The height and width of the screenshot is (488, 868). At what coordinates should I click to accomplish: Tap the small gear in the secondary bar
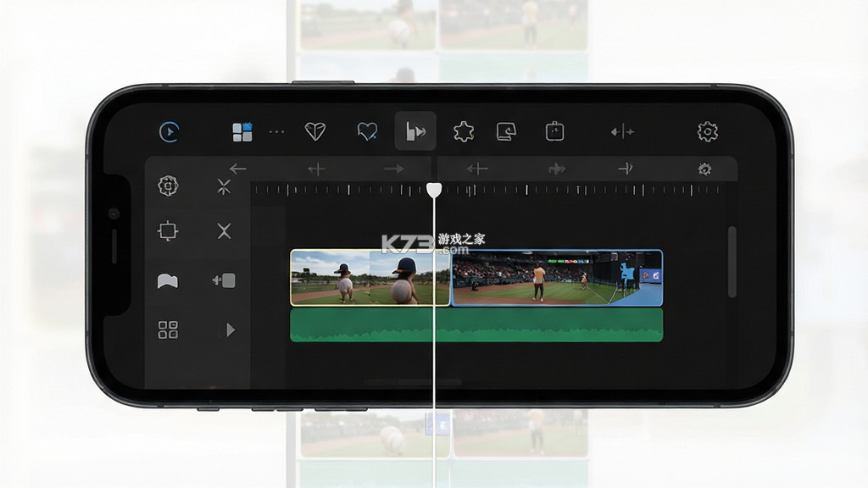pos(704,169)
